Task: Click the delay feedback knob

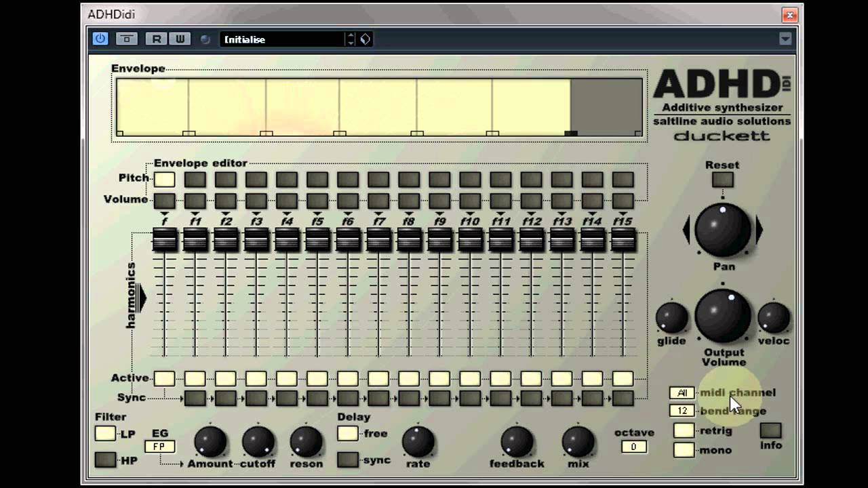Action: (x=517, y=442)
